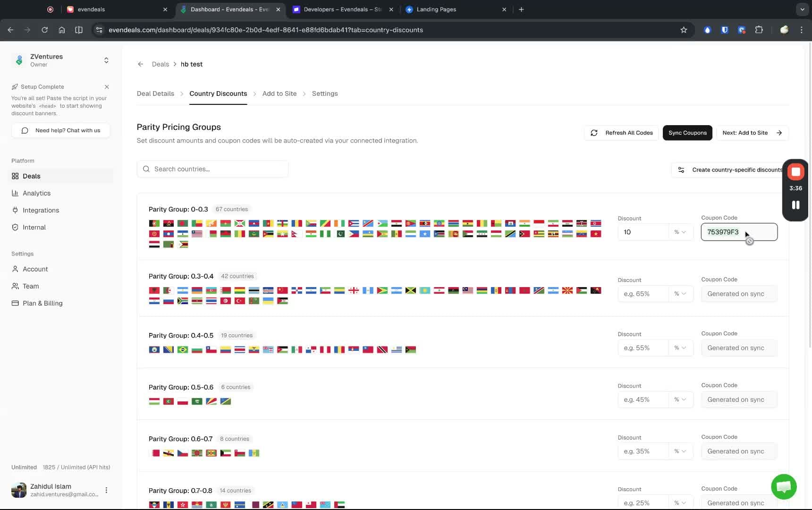
Task: Open the live chat bubble
Action: click(x=784, y=486)
